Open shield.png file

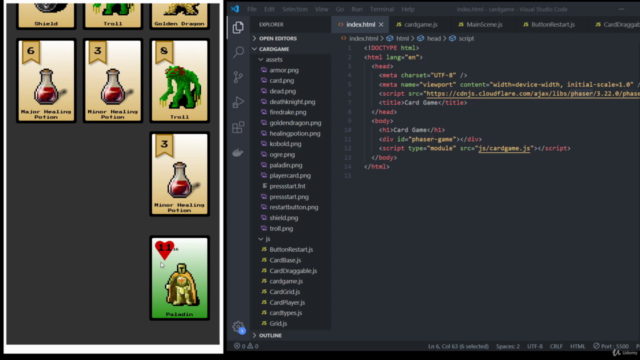click(x=283, y=218)
